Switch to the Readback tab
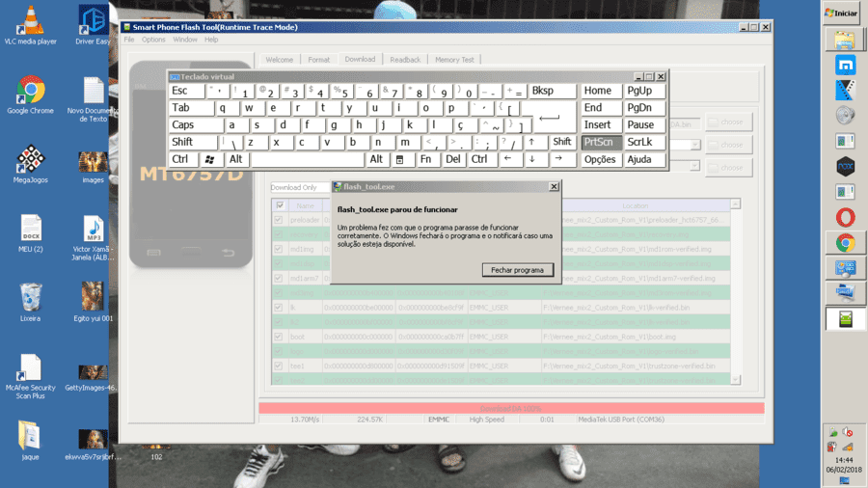The image size is (868, 488). [x=405, y=60]
